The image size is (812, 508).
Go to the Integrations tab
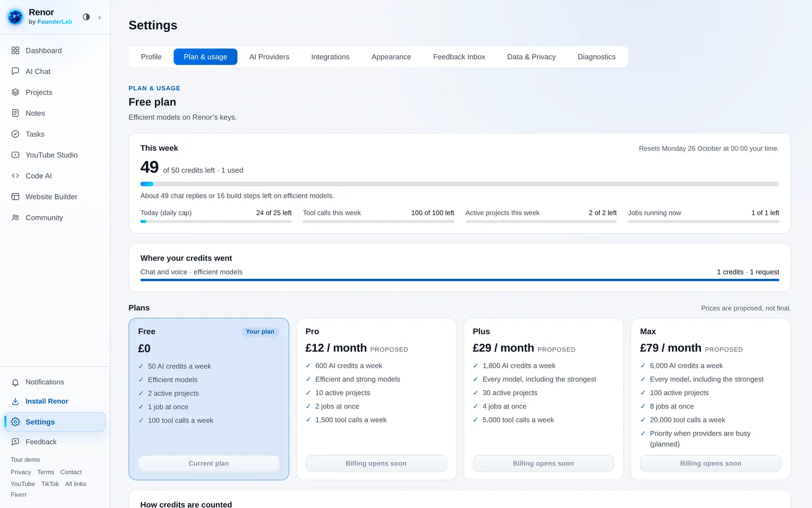tap(330, 57)
